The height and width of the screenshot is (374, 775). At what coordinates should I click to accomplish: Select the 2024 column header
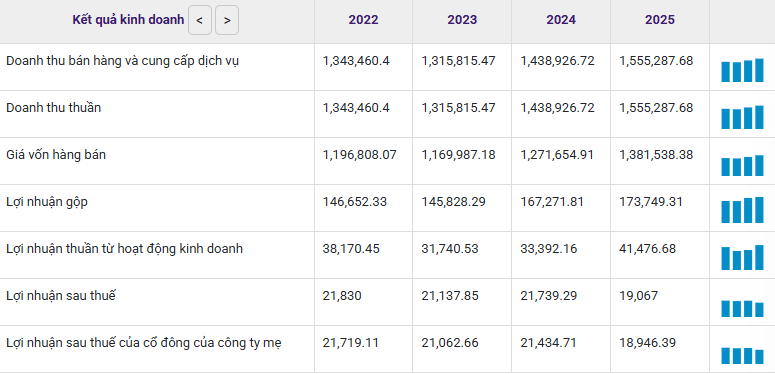pyautogui.click(x=561, y=20)
